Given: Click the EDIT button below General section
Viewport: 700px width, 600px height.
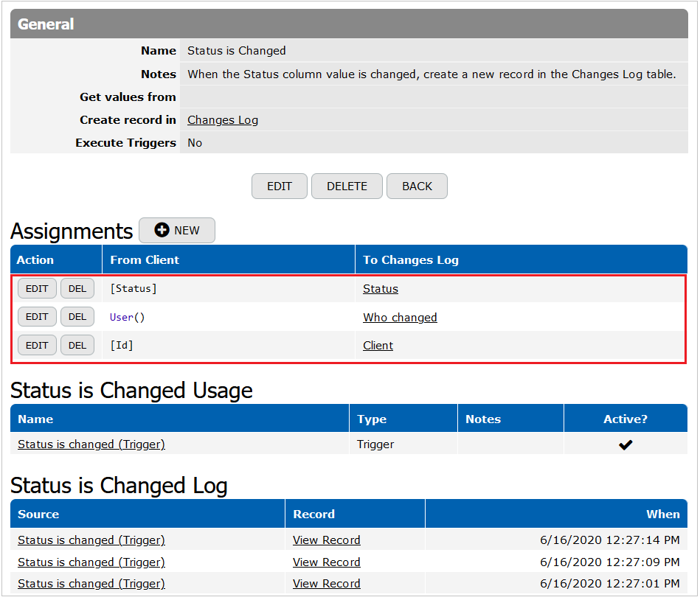Looking at the screenshot, I should click(x=279, y=186).
